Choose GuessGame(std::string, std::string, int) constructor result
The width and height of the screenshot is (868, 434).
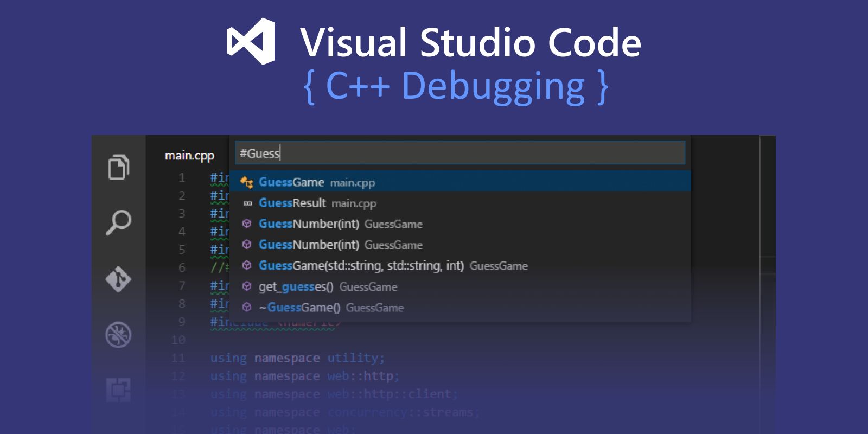coord(460,265)
